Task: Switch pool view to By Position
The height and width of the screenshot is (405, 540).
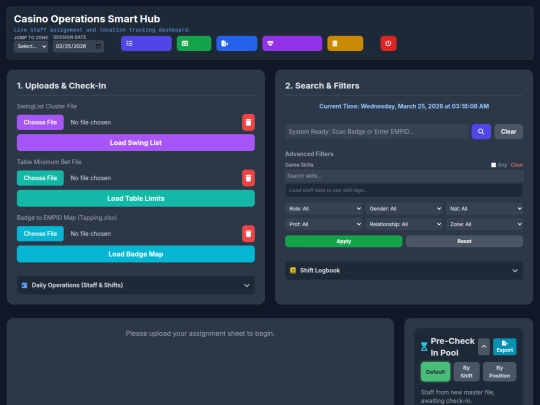Action: (499, 372)
